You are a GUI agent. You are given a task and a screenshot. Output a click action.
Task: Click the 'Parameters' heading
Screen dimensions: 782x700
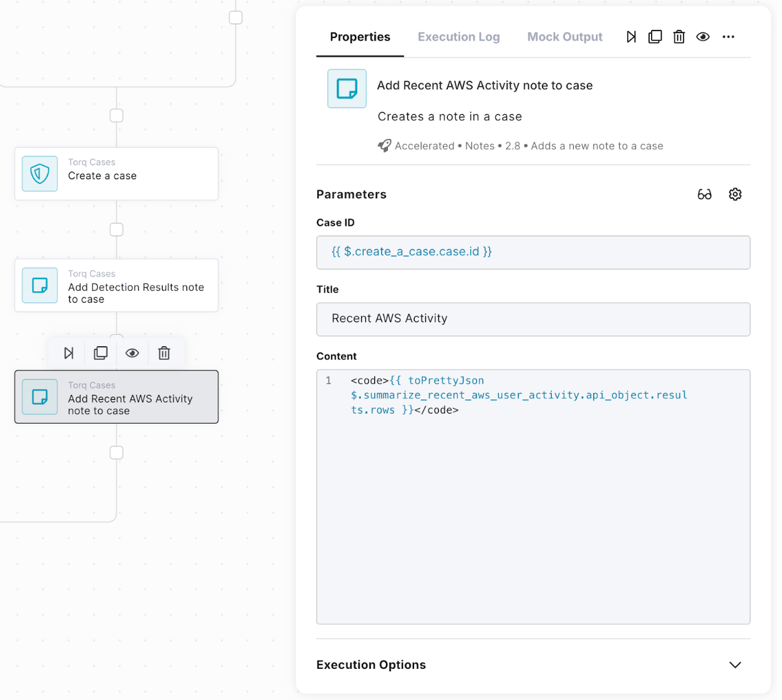pos(351,195)
